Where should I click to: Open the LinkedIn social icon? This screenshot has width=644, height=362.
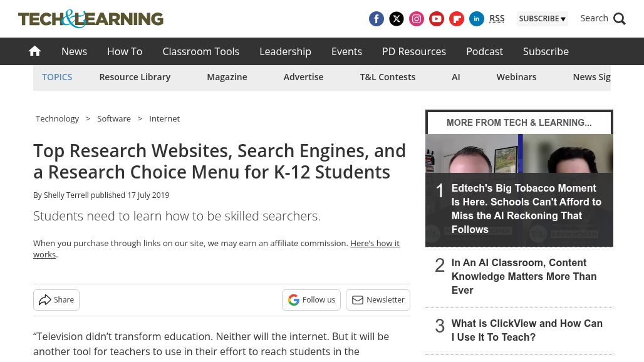point(477,19)
